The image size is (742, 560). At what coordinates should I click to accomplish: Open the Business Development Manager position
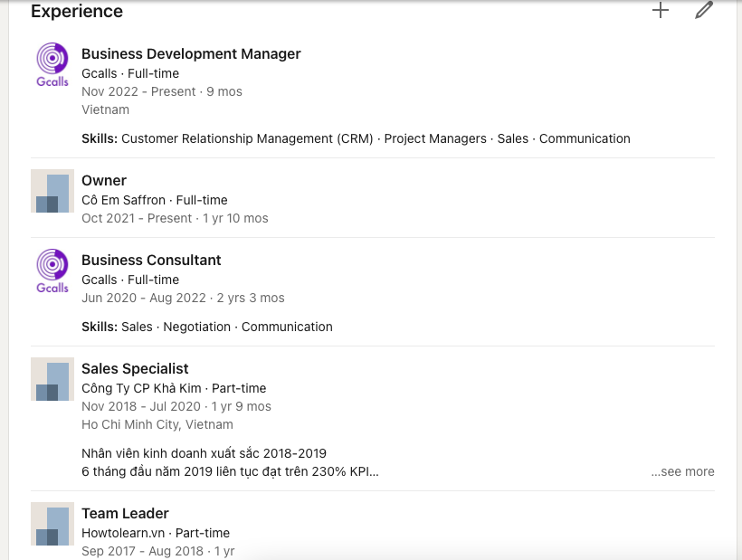tap(191, 53)
